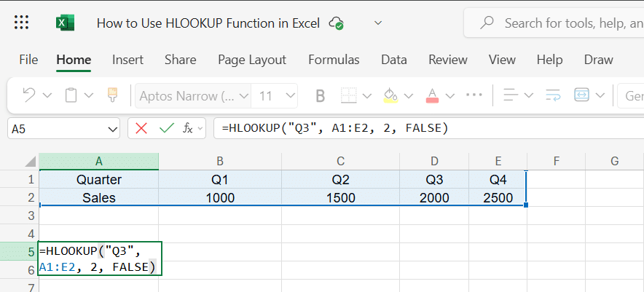Screen dimensions: 644x292
Task: Click the Paste clipboard icon
Action: [71, 95]
